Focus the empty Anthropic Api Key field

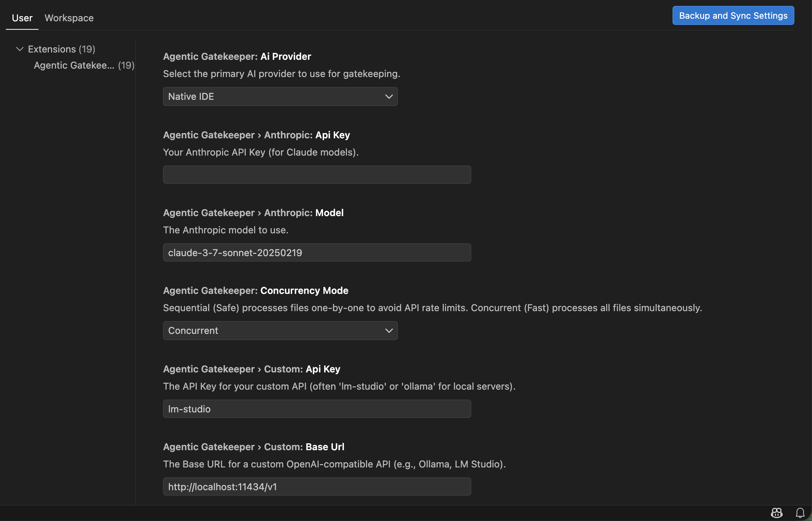(317, 175)
